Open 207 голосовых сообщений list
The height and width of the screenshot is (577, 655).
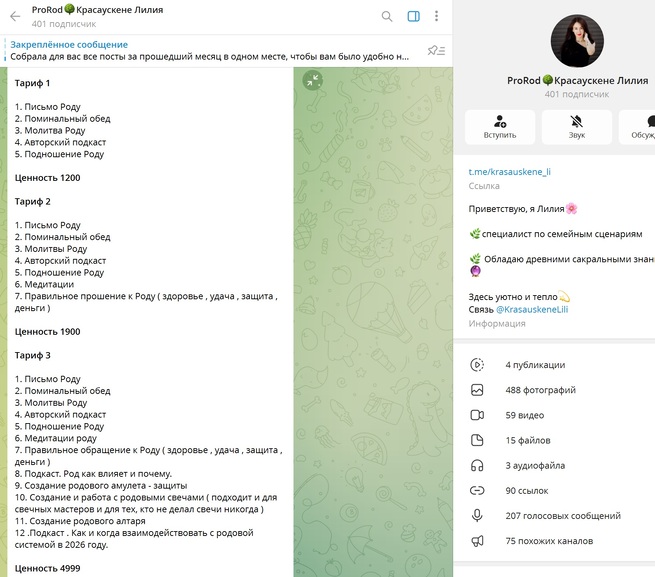563,516
